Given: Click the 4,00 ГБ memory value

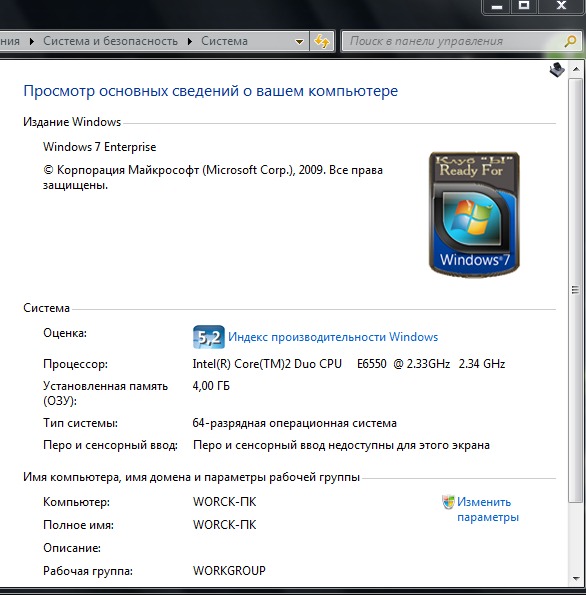Looking at the screenshot, I should pyautogui.click(x=211, y=386).
